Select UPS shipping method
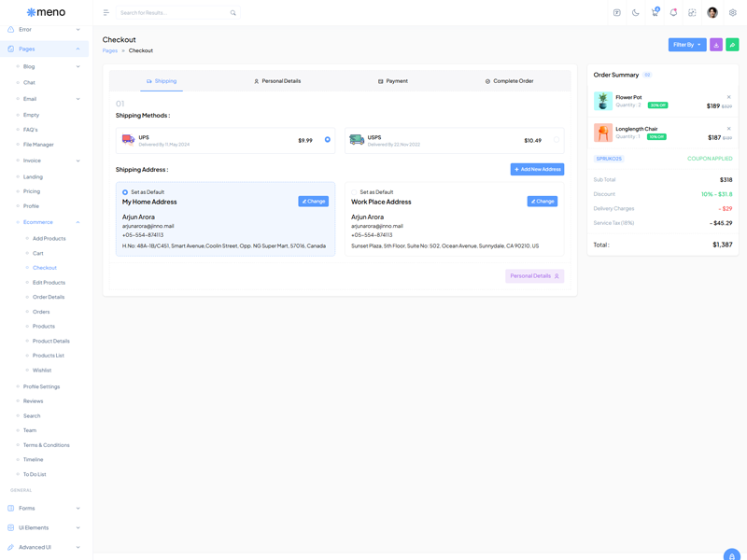 pyautogui.click(x=327, y=140)
